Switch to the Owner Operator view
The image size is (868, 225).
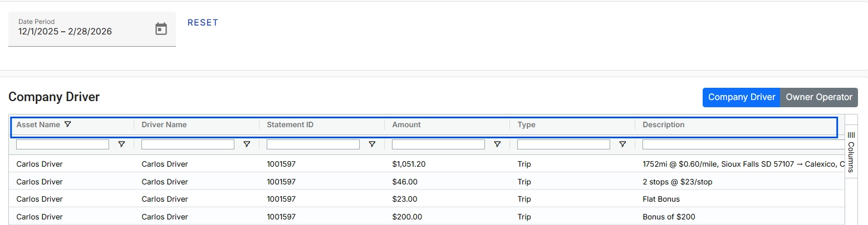coord(819,97)
